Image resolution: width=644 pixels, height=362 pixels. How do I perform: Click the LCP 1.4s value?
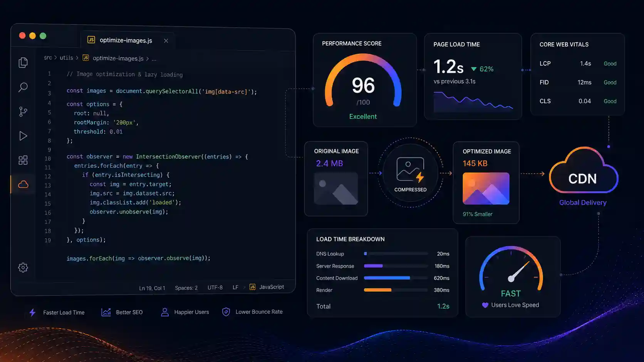pyautogui.click(x=585, y=63)
